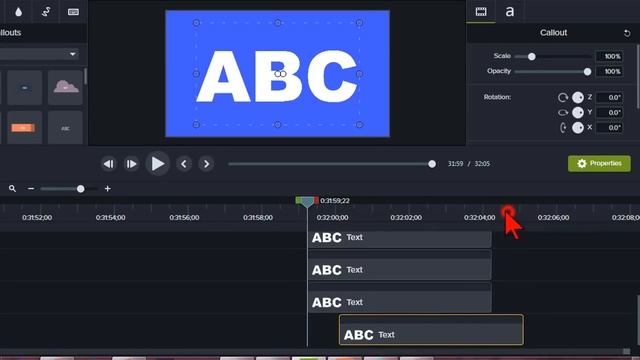Zoom out the timeline with minus

tap(31, 189)
